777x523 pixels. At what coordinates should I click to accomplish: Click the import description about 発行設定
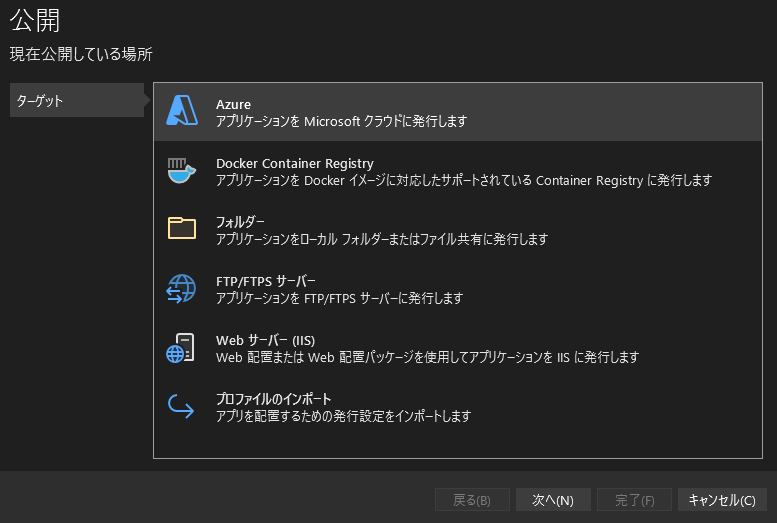(343, 416)
